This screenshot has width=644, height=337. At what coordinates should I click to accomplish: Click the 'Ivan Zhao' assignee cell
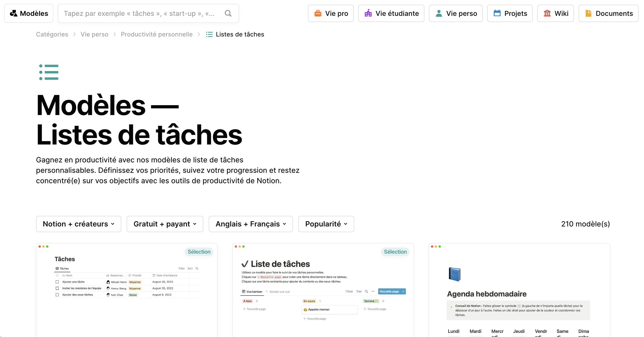tap(115, 295)
